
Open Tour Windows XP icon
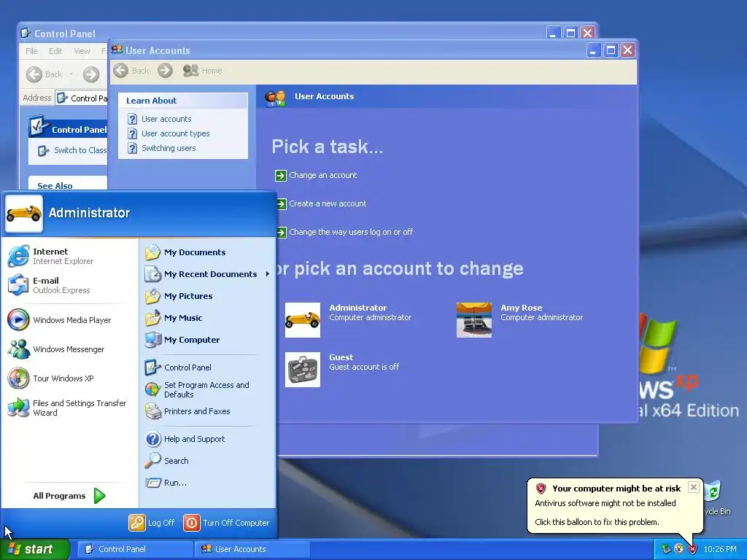point(18,378)
